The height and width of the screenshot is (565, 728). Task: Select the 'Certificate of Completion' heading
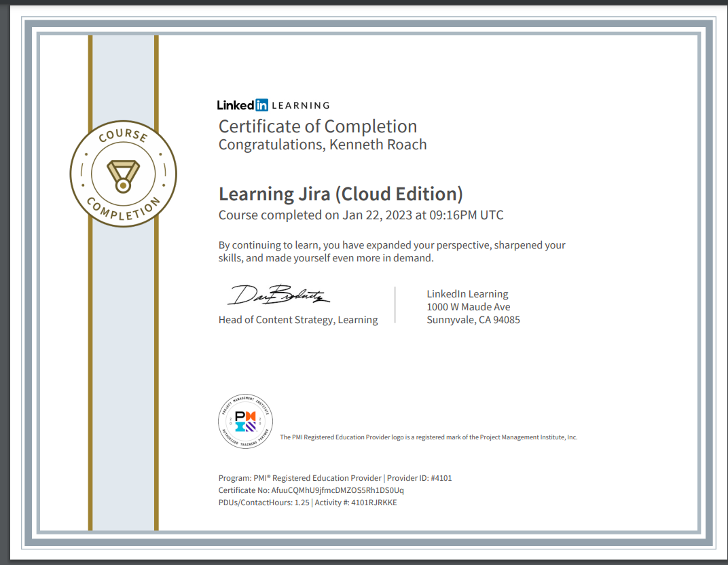point(318,126)
